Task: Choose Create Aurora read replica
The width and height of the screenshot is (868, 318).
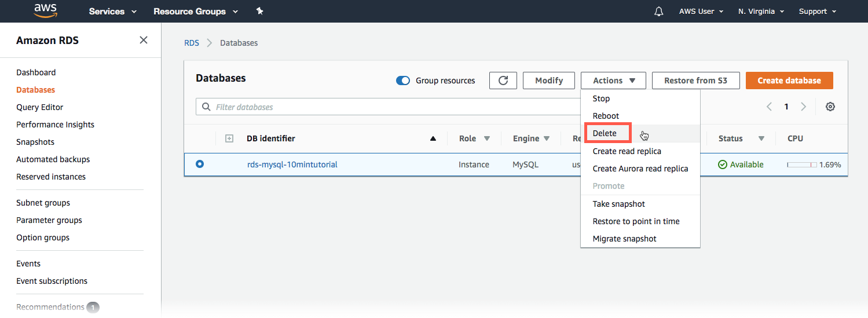Action: pos(640,169)
